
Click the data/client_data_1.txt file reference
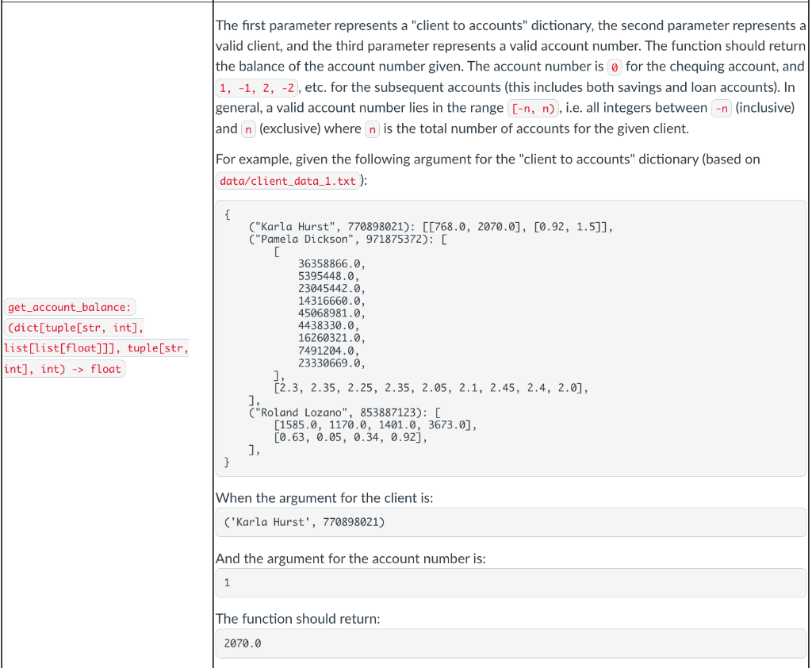[287, 181]
